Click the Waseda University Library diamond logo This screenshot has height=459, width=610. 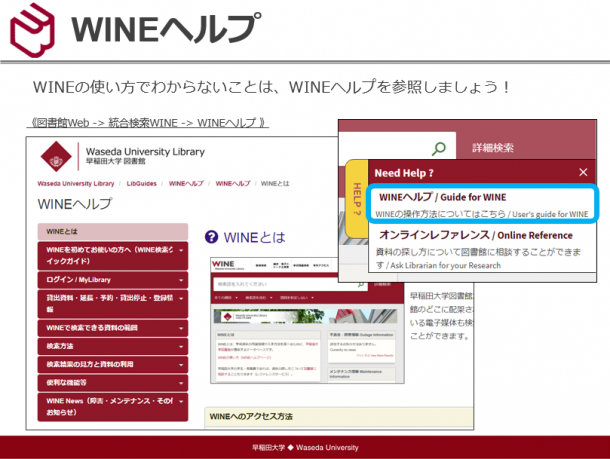point(56,156)
